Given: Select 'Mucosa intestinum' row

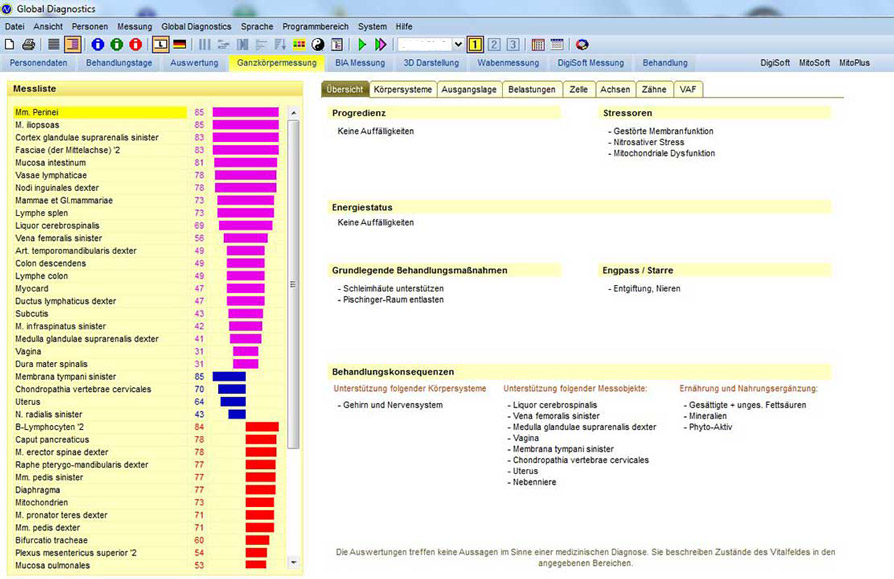Looking at the screenshot, I should [100, 162].
